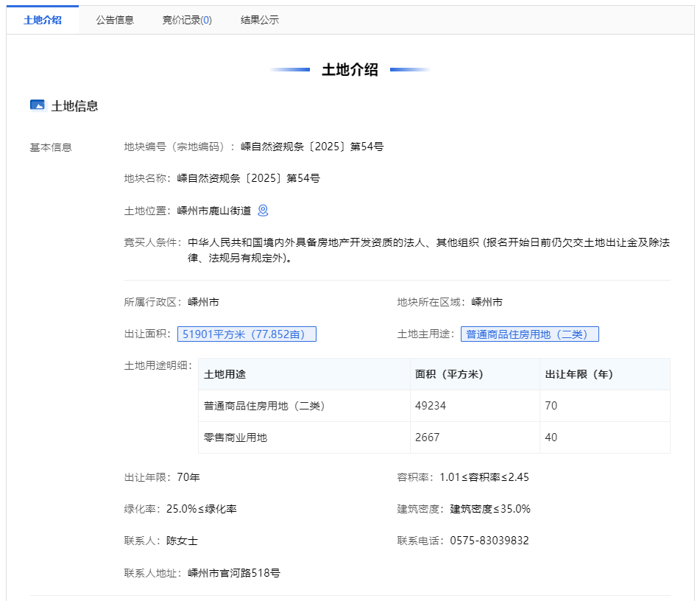
Task: View the 竞价记录(0) tab
Action: tap(187, 20)
